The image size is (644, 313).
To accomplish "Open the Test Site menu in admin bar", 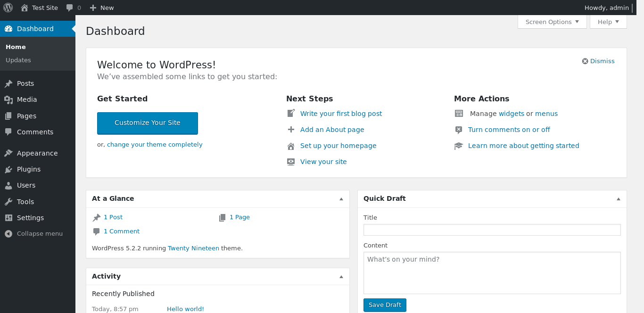I will (40, 8).
